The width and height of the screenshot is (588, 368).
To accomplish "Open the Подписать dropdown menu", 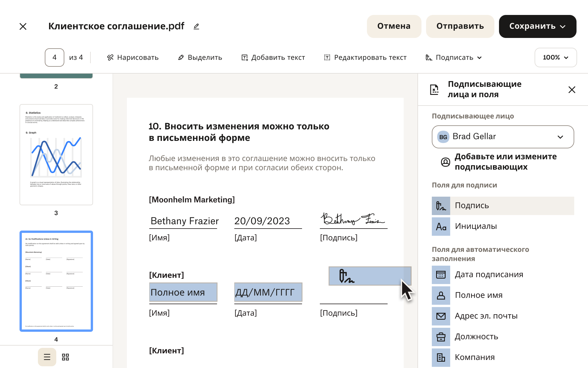I will tap(454, 57).
